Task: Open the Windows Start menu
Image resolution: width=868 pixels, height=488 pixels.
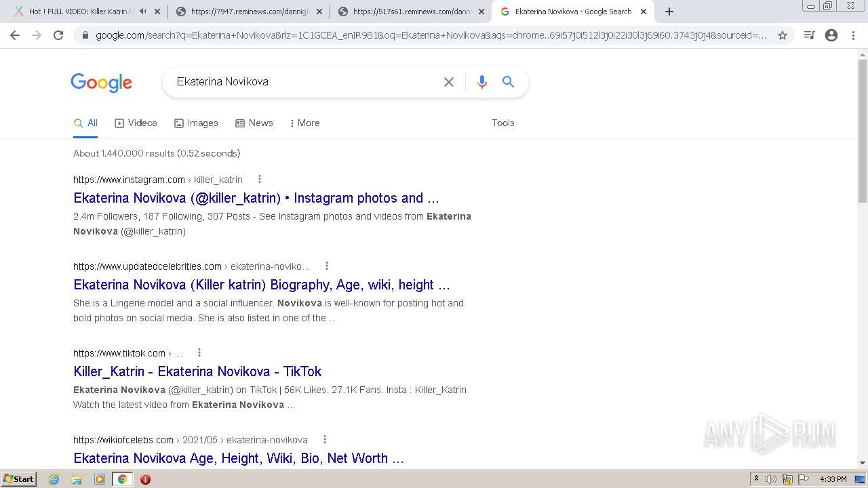Action: (x=18, y=479)
